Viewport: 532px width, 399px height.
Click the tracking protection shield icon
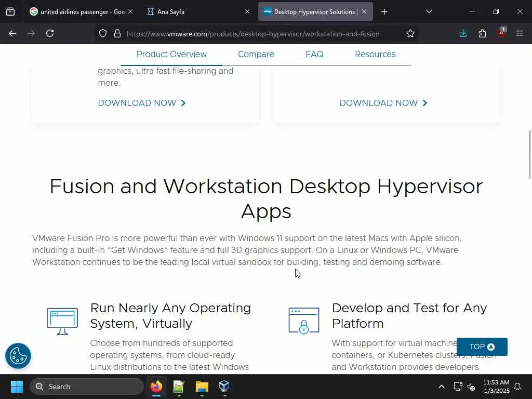coord(103,33)
